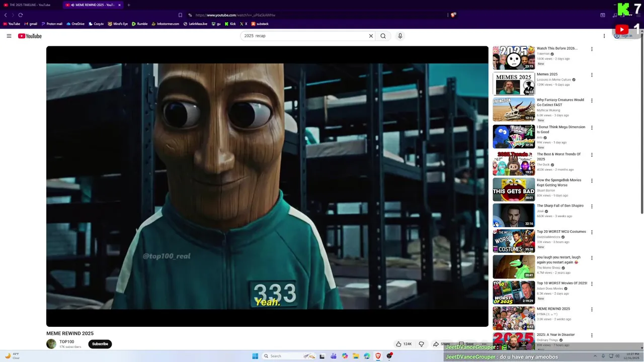Screen dimensions: 644x362
Task: Open 'Why Fantasy Creatures Would Go Extinct FAST' title
Action: [560, 102]
